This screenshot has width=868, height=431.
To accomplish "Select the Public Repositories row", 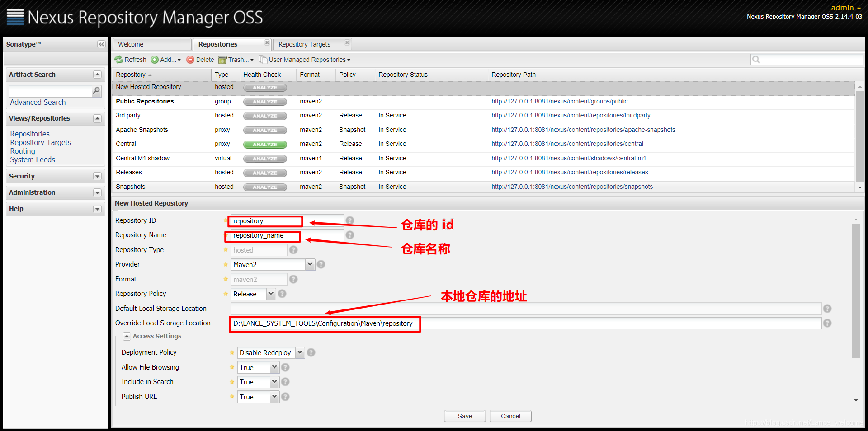I will (483, 102).
